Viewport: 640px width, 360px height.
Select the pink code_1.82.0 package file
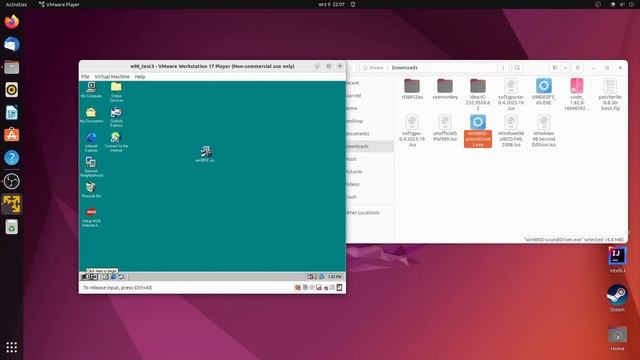pyautogui.click(x=577, y=94)
